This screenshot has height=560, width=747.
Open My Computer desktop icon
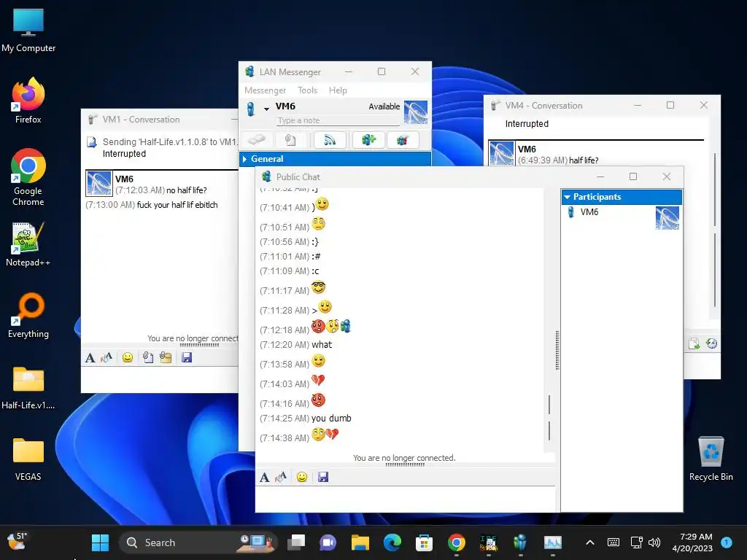[x=28, y=30]
